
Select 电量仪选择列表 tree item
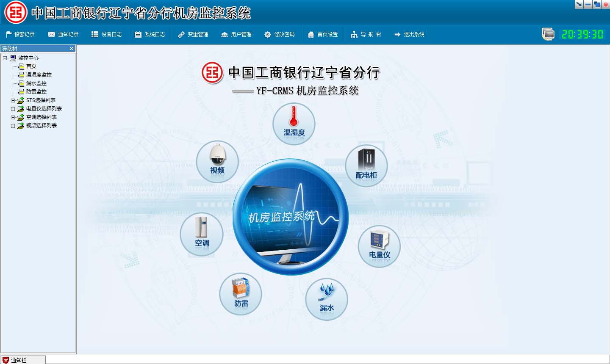coord(44,109)
